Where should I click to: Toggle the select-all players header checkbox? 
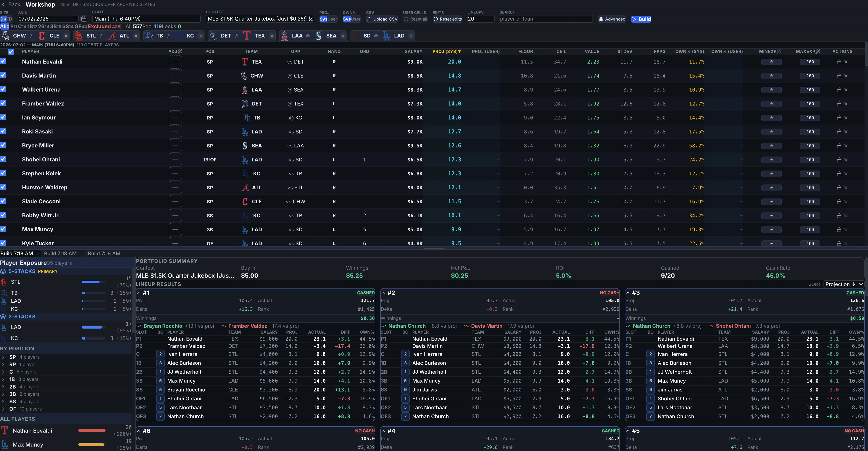(x=11, y=51)
